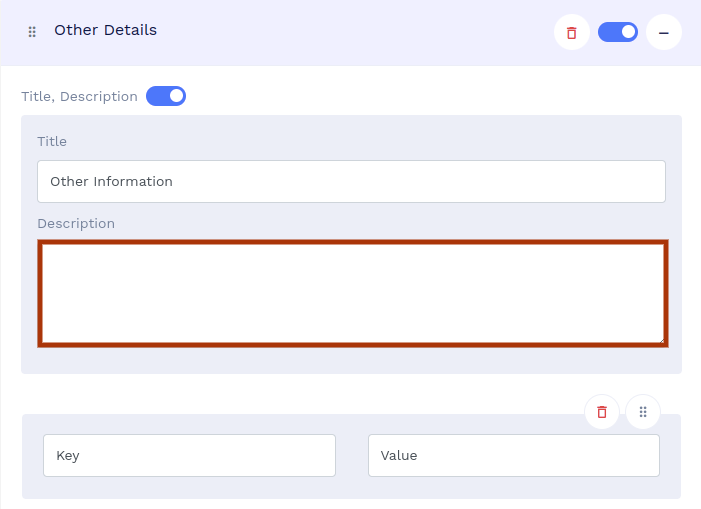Click the gray panel below the Description box

[x=351, y=361]
